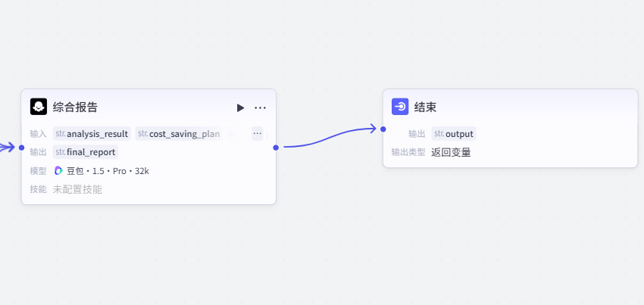Viewport: 644px width, 305px height.
Task: Click the 豆包 model logo icon
Action: 58,171
